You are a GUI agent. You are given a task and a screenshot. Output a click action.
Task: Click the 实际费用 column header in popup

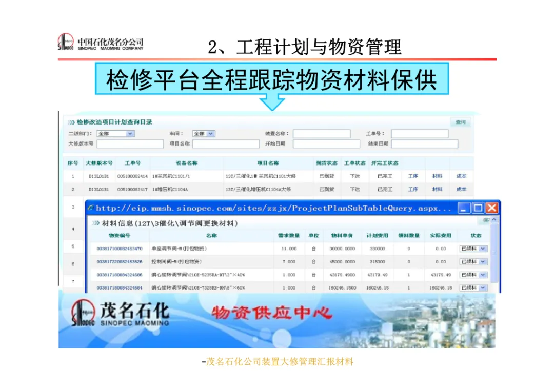coord(441,236)
